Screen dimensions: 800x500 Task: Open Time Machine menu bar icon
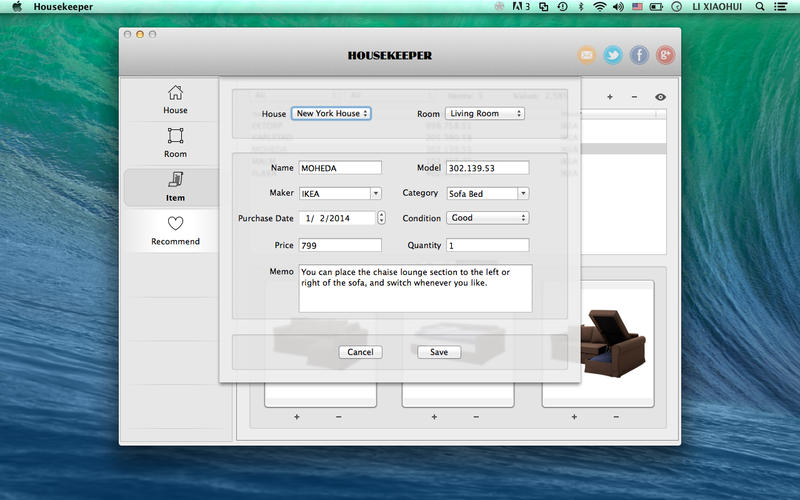(x=562, y=7)
